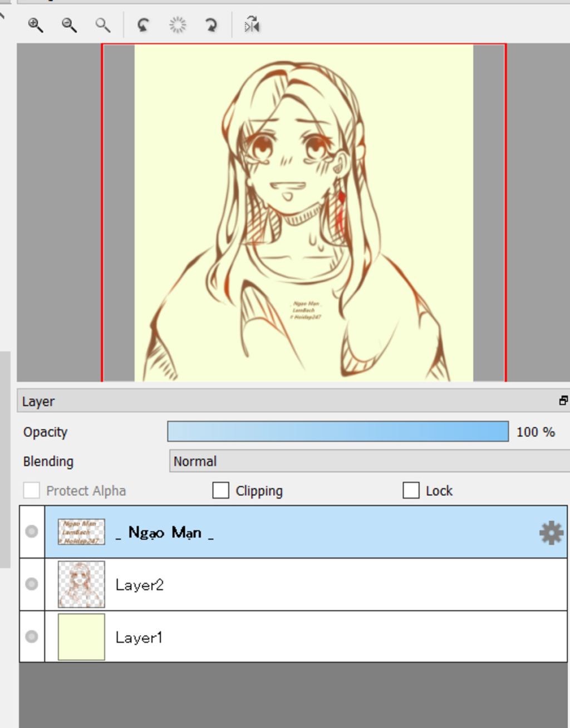Toggle visibility of Layer1

pyautogui.click(x=32, y=636)
